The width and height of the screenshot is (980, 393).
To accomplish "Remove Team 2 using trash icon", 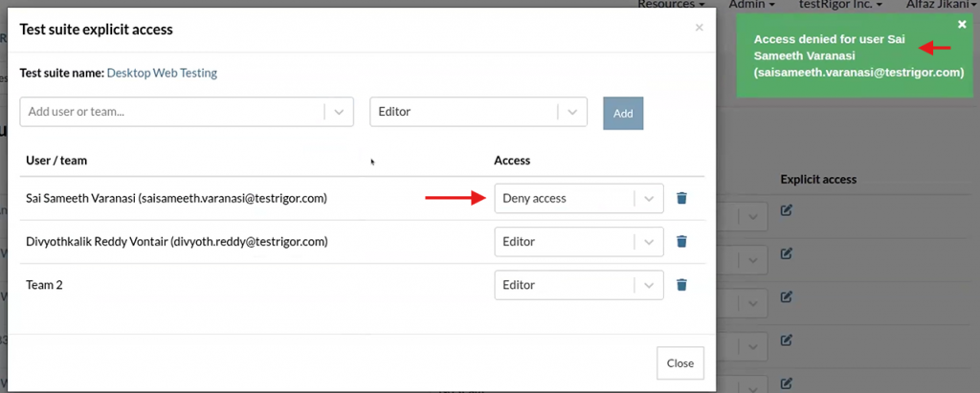I will tap(681, 285).
